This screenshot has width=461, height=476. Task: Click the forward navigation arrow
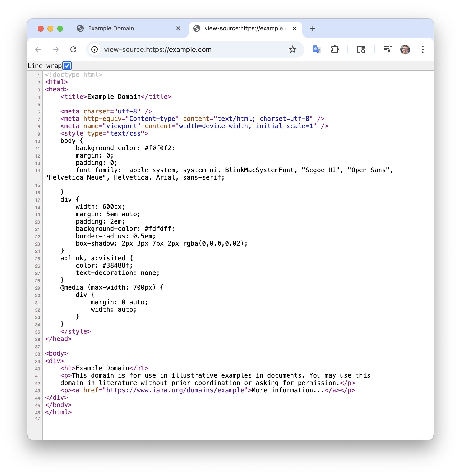(x=56, y=50)
